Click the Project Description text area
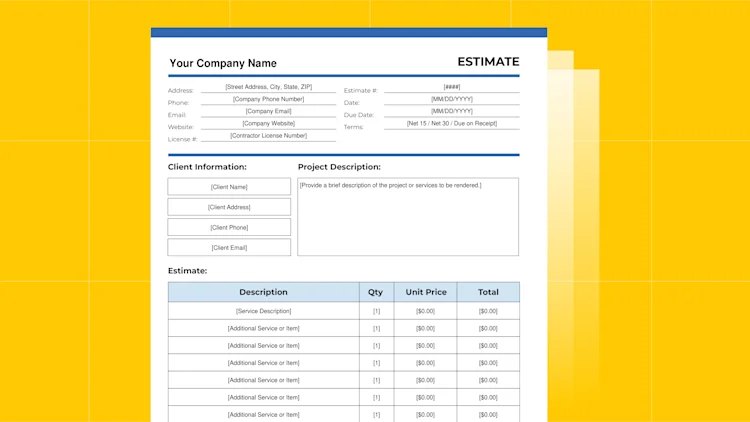 coord(408,217)
